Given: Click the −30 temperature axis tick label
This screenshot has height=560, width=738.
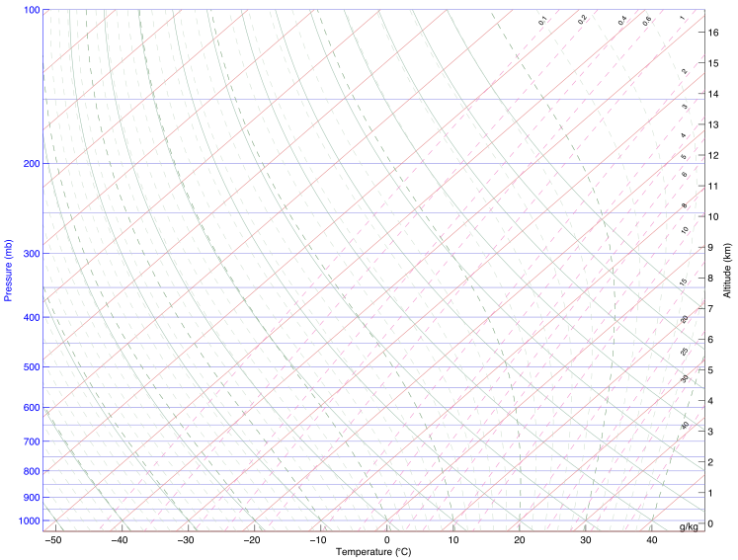Looking at the screenshot, I should click(x=187, y=540).
